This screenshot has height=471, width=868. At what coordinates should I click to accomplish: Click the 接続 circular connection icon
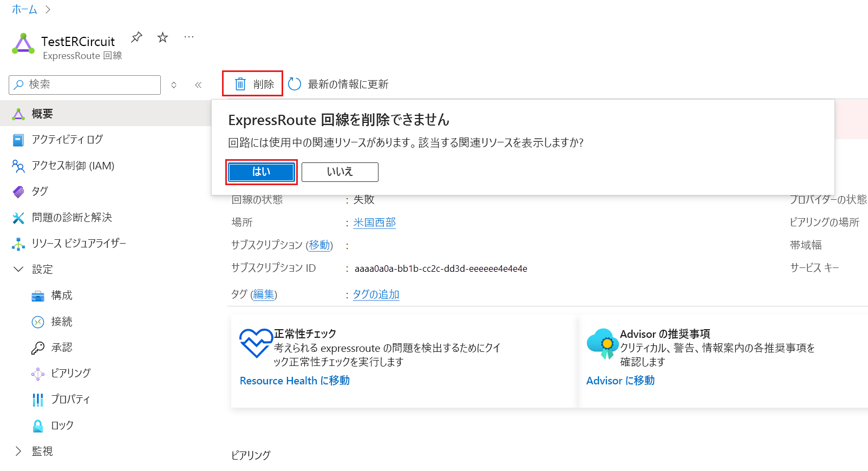pyautogui.click(x=38, y=322)
